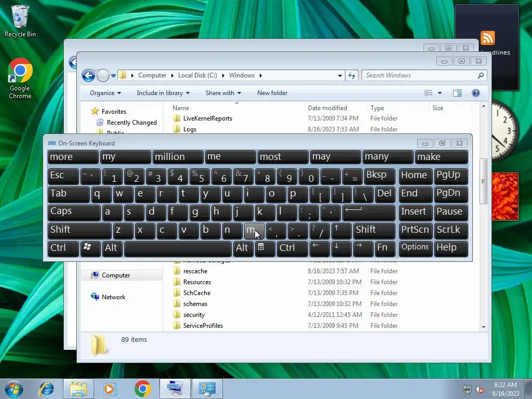Launch Internet Explorer from taskbar
This screenshot has width=532, height=399.
(46, 389)
